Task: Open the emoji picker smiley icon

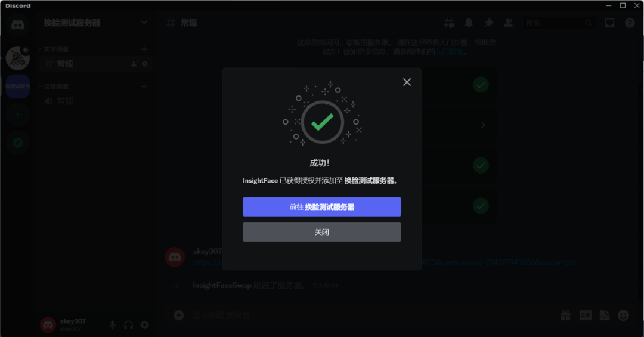Action: [624, 315]
